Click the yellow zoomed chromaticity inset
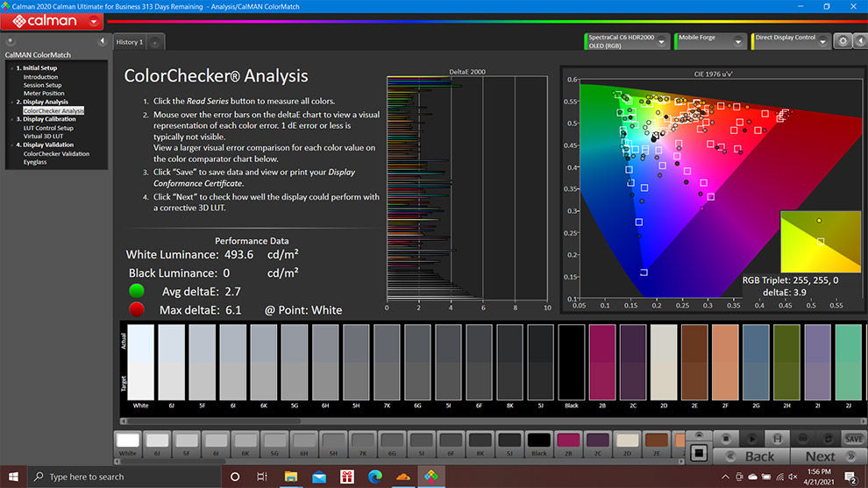Viewport: 868px width, 488px height. 821,241
